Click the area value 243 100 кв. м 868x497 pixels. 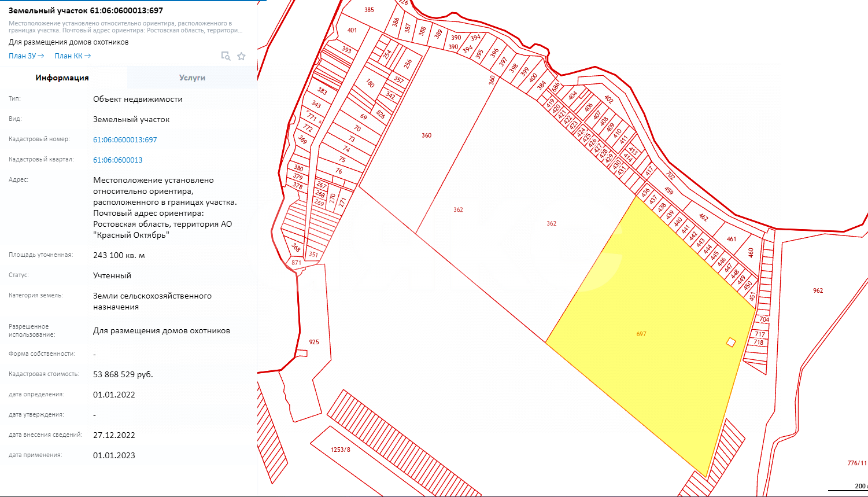click(120, 255)
